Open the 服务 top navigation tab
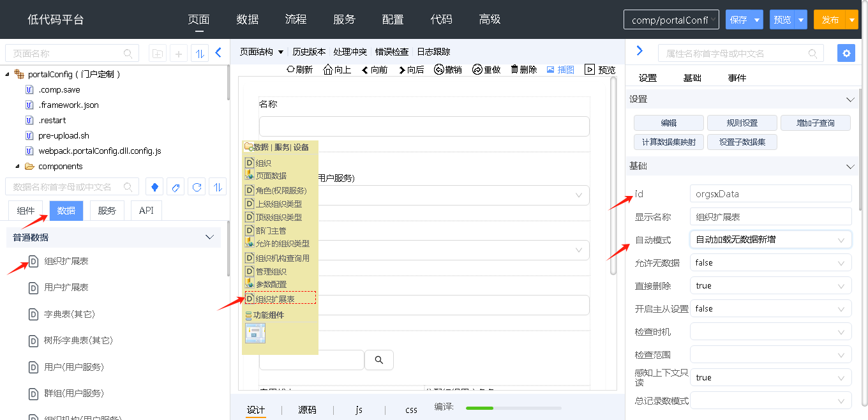Image resolution: width=868 pixels, height=420 pixels. 344,19
